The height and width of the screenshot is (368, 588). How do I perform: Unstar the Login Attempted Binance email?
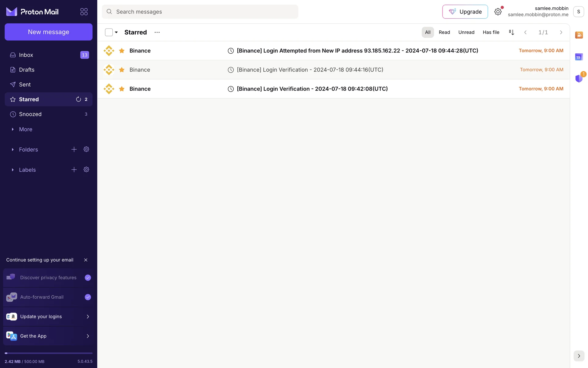pyautogui.click(x=122, y=51)
